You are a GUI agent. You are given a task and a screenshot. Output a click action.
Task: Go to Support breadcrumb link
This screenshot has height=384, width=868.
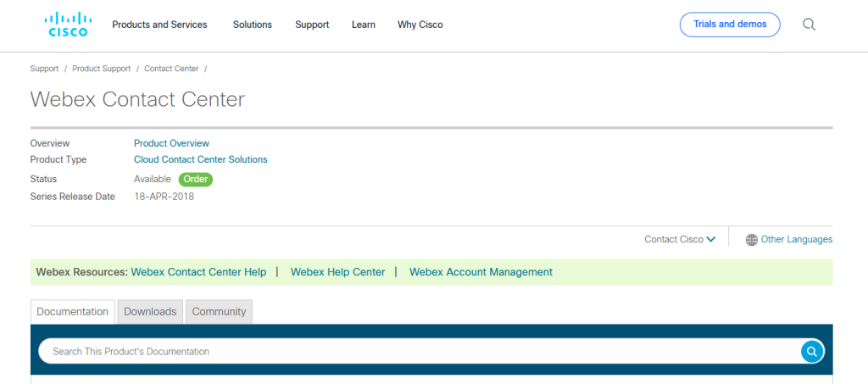[44, 69]
